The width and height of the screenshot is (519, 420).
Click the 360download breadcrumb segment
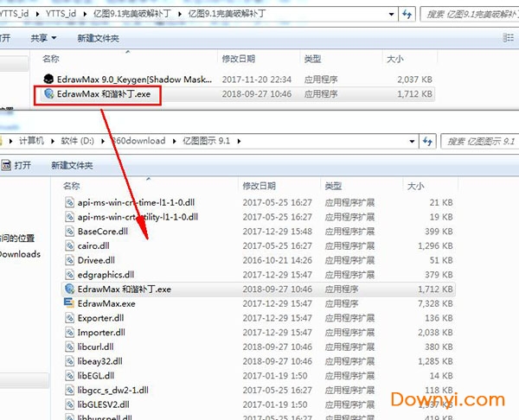[x=138, y=141]
